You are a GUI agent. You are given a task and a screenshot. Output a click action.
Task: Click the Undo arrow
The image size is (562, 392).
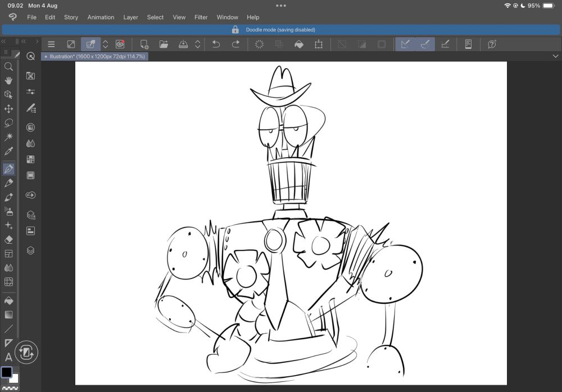tap(216, 44)
